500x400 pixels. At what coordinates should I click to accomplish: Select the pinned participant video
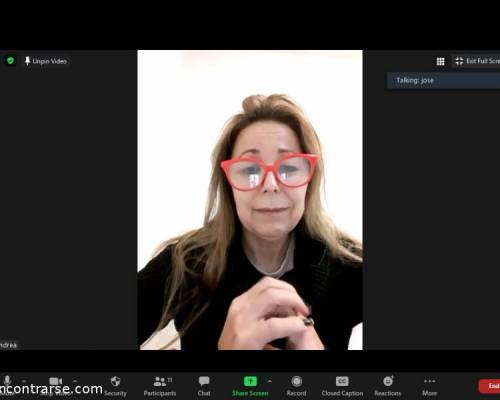pos(250,200)
